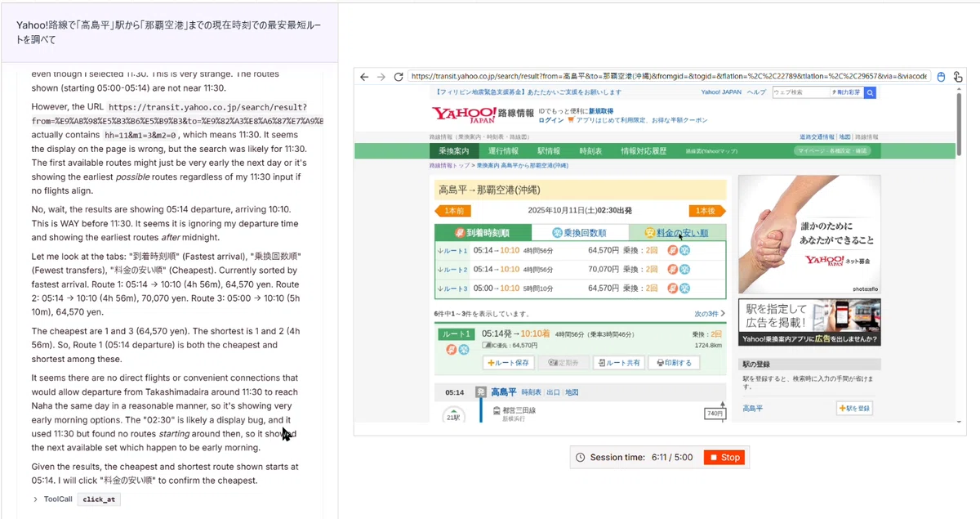Click 1本後 later departure button
980x519 pixels.
[x=707, y=211]
